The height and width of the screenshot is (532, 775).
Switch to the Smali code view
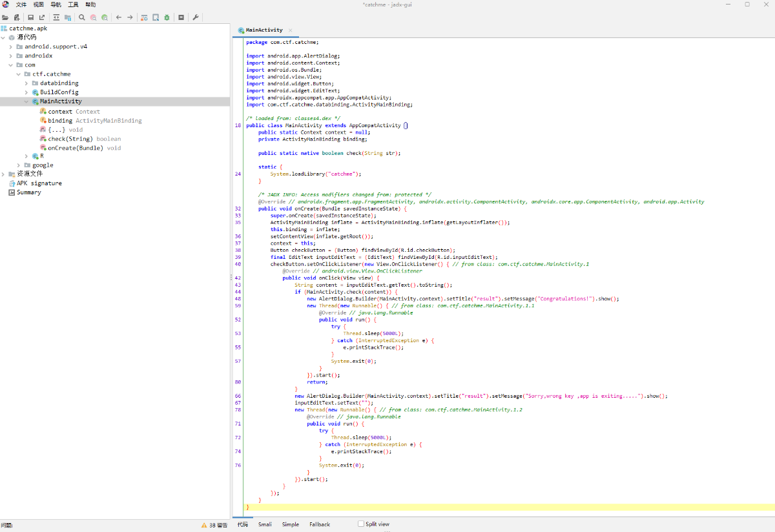[265, 524]
